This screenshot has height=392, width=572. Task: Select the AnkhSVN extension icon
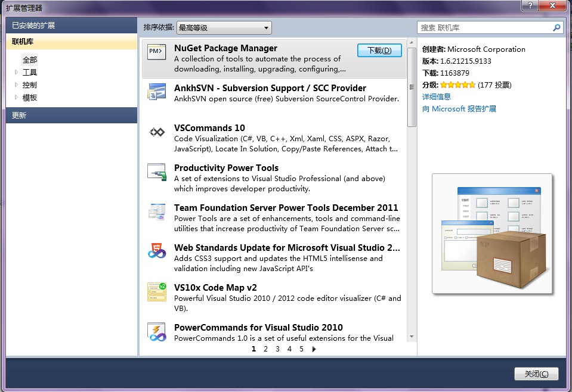point(156,92)
